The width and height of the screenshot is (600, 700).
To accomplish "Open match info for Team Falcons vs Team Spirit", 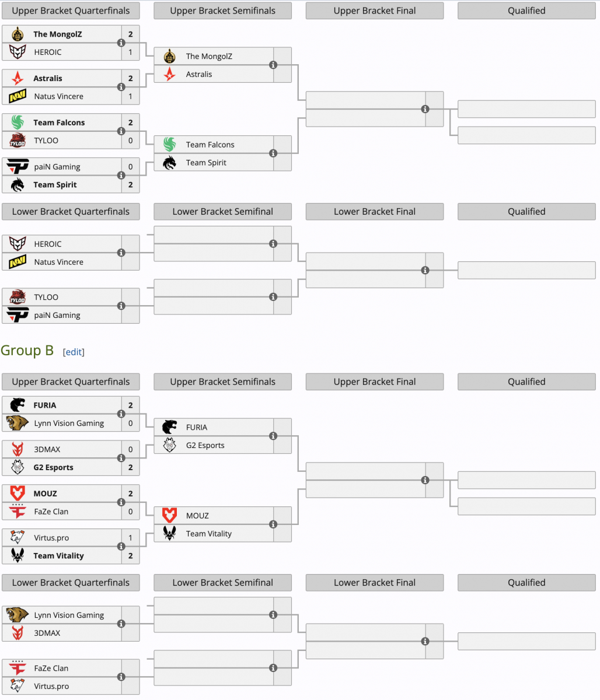I will [273, 153].
